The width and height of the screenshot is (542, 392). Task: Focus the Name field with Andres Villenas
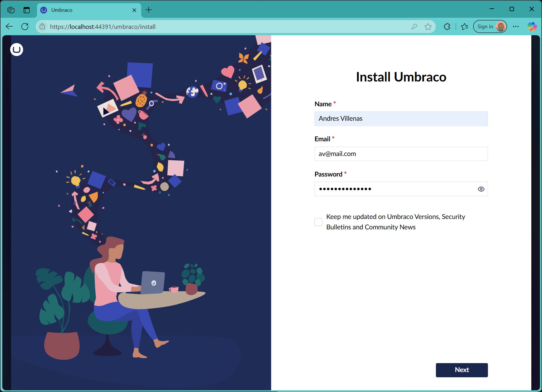(x=401, y=119)
